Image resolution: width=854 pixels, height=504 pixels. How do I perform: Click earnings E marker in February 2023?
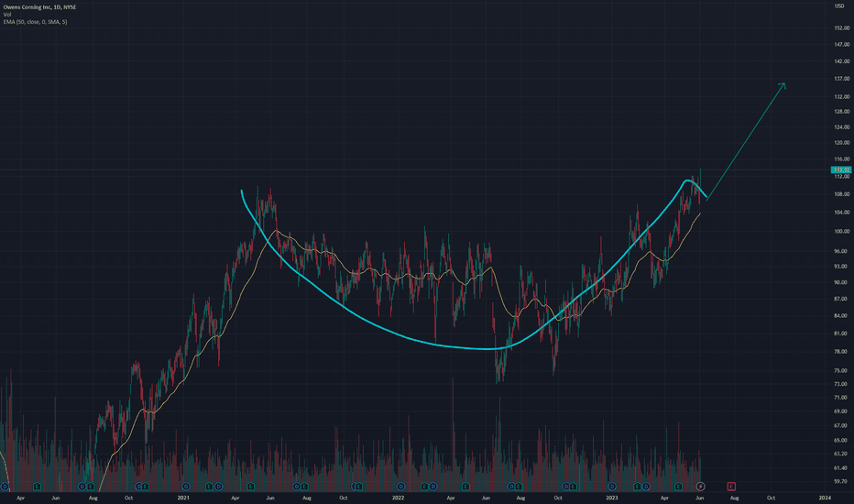click(637, 486)
